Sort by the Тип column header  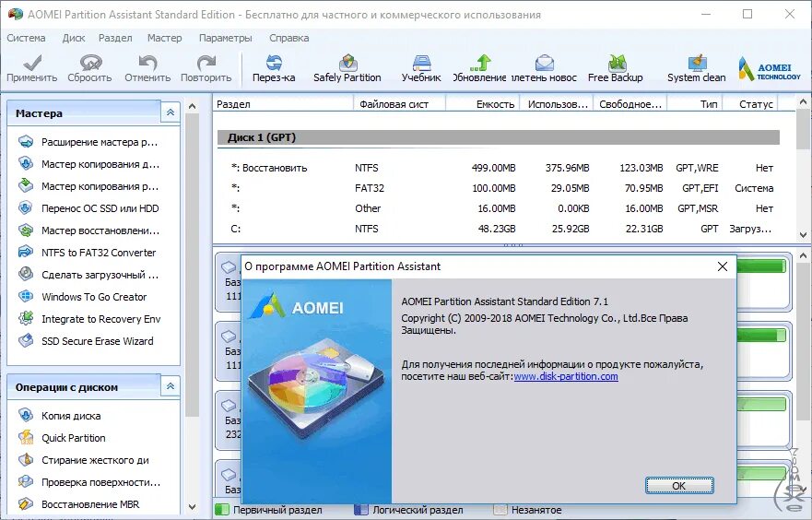point(694,104)
